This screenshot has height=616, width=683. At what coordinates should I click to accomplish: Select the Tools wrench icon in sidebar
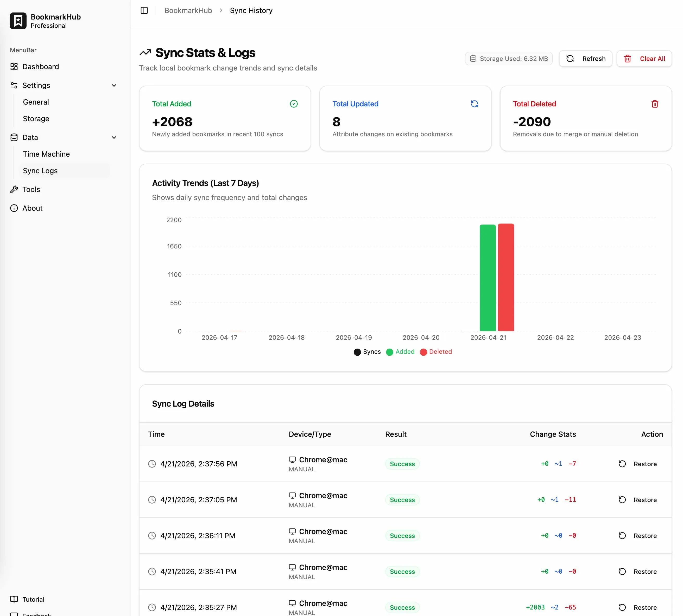[14, 189]
